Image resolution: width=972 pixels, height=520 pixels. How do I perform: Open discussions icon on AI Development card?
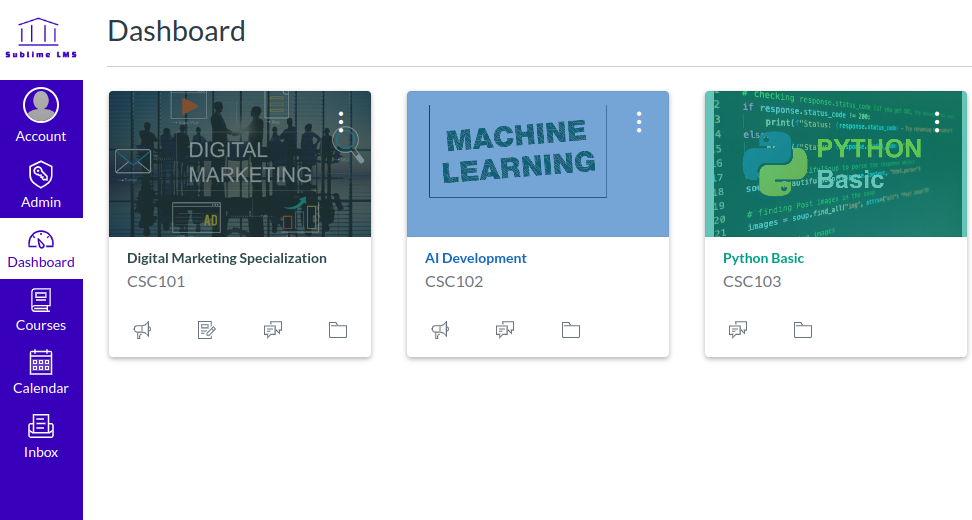pyautogui.click(x=505, y=330)
